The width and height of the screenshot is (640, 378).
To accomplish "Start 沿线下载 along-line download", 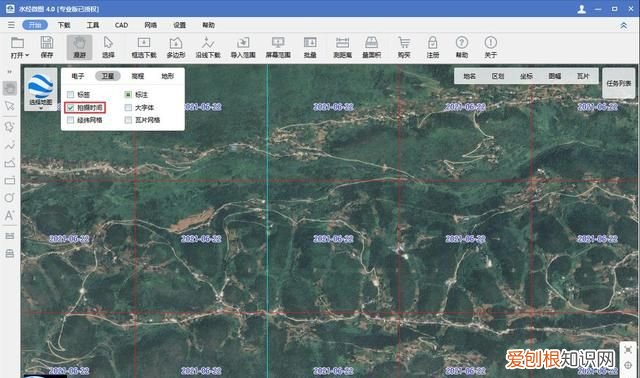I will tap(208, 47).
